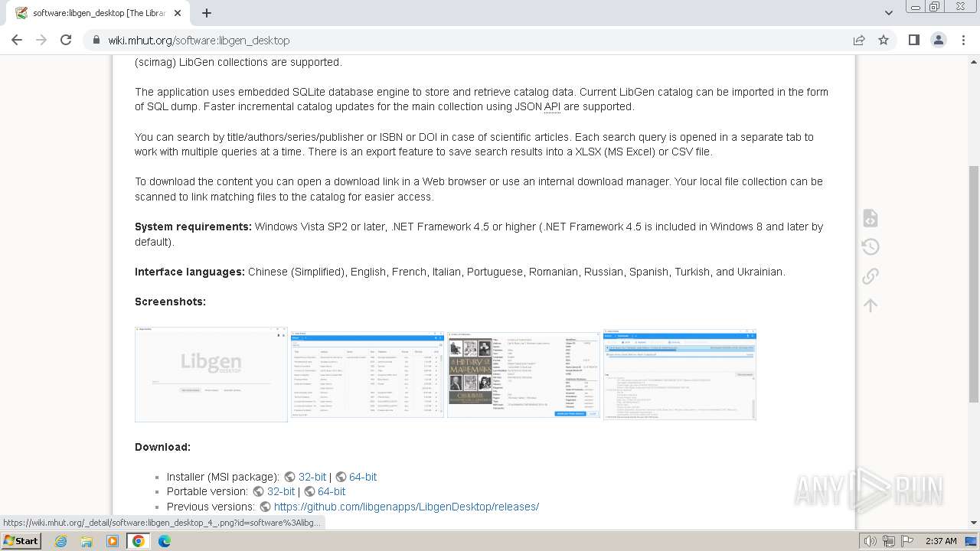Jump back to top of page
The image size is (980, 551).
870,305
